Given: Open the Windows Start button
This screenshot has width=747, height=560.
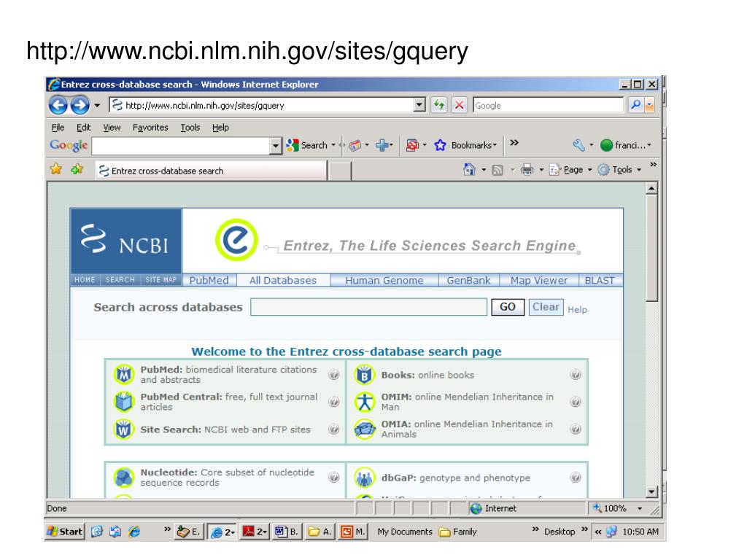Looking at the screenshot, I should tap(65, 532).
